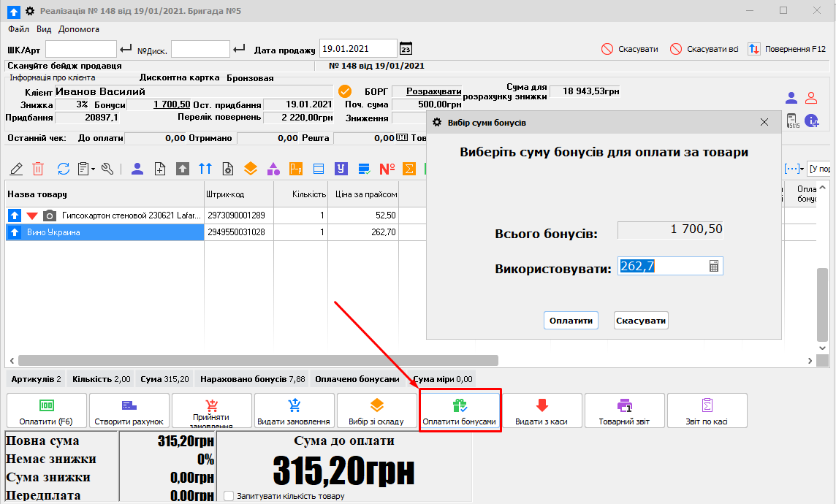Click the Оплатити button in bonus dialog
The width and height of the screenshot is (836, 504).
(x=571, y=321)
